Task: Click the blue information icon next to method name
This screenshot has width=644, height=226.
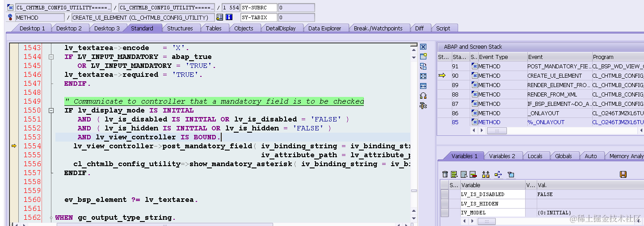Action: click(229, 17)
